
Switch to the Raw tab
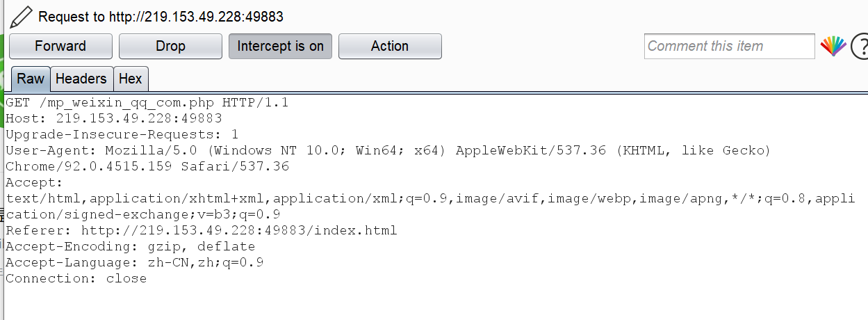[31, 79]
